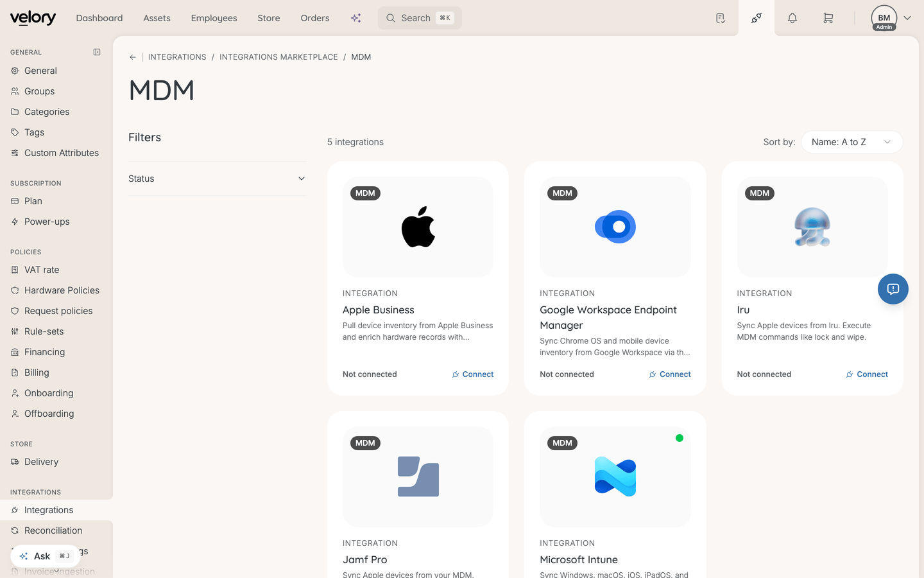
Task: Go to the Integrations breadcrumb link
Action: 177,57
